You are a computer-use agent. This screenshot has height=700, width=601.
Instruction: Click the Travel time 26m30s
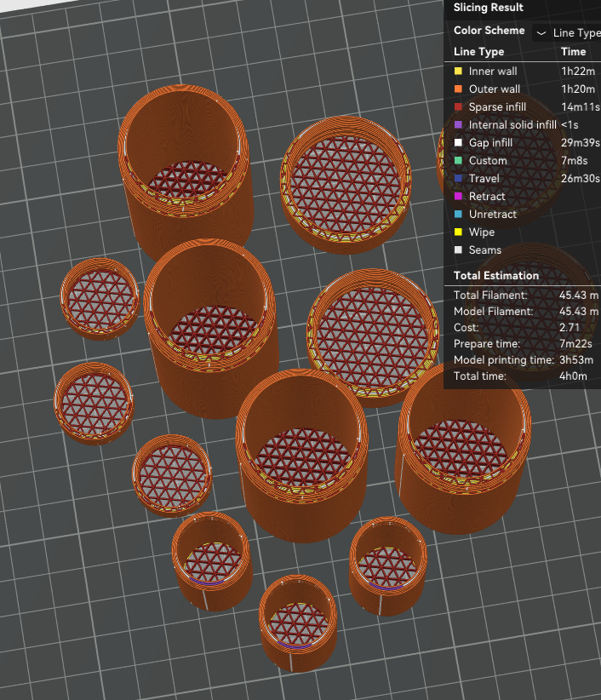pyautogui.click(x=581, y=178)
